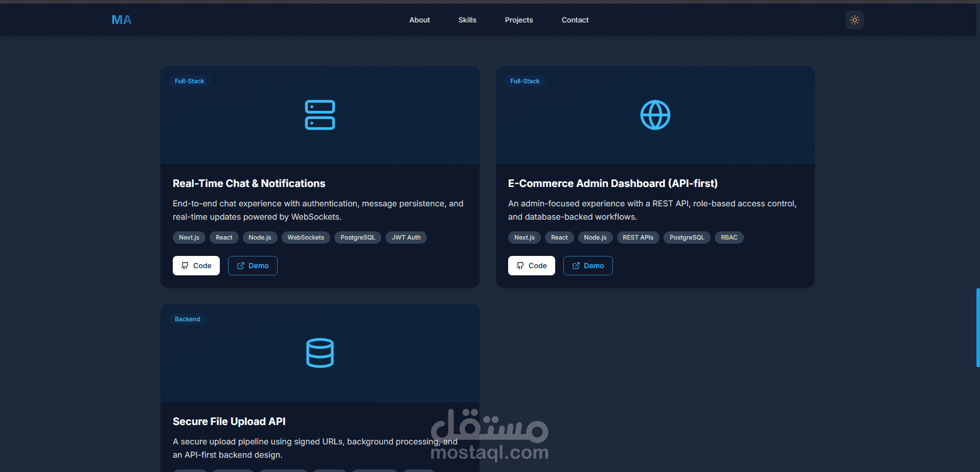
Task: Click Secure File Upload description text
Action: click(x=315, y=448)
